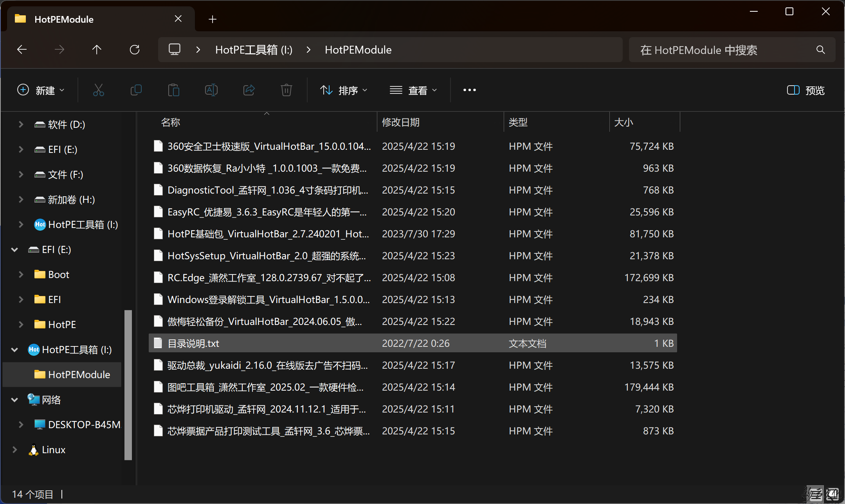Click the 网络 network icon in sidebar
Screen dimensions: 845x504
34,400
